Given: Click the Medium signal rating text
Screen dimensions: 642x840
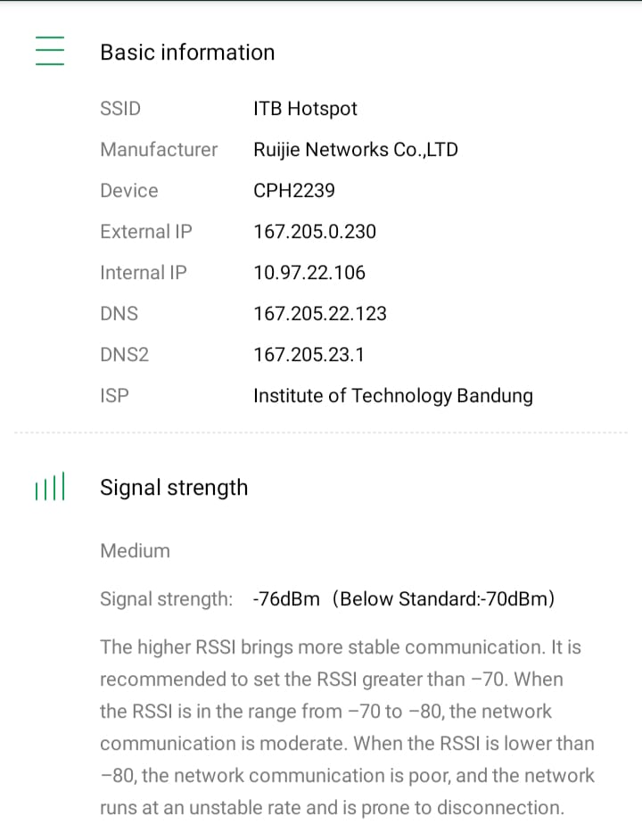Looking at the screenshot, I should [135, 551].
